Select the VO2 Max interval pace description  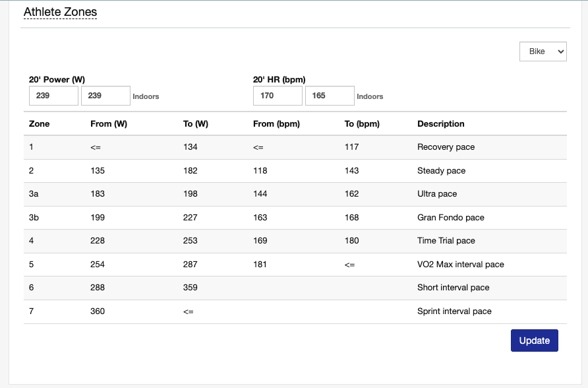[461, 265]
